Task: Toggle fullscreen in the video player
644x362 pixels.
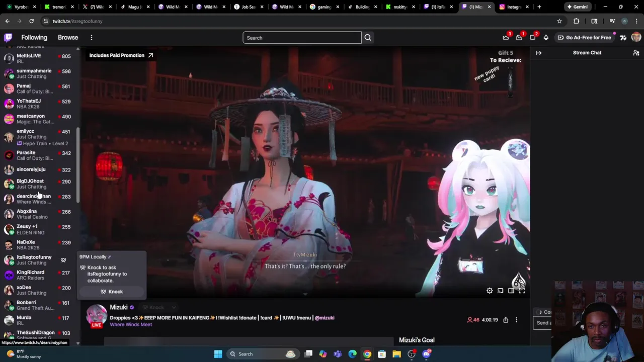Action: click(522, 291)
